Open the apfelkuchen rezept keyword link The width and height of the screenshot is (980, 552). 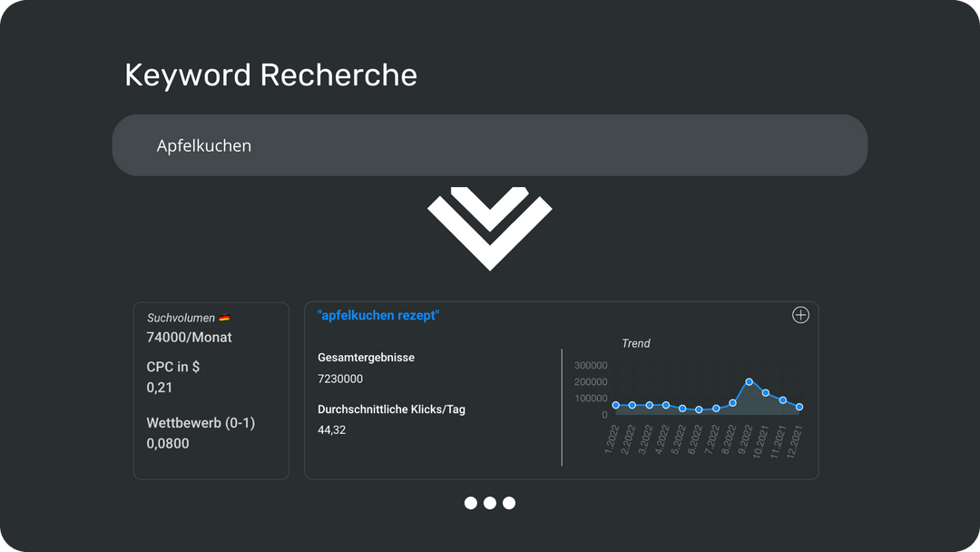[x=379, y=315]
